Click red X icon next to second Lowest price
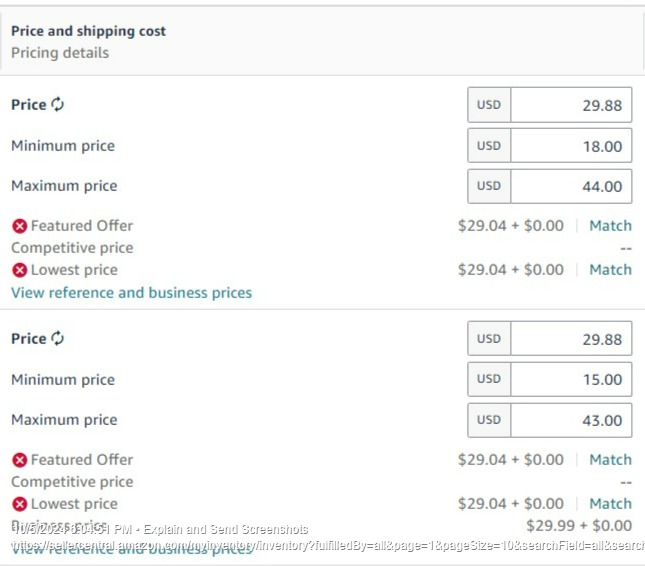The height and width of the screenshot is (566, 645). click(19, 504)
